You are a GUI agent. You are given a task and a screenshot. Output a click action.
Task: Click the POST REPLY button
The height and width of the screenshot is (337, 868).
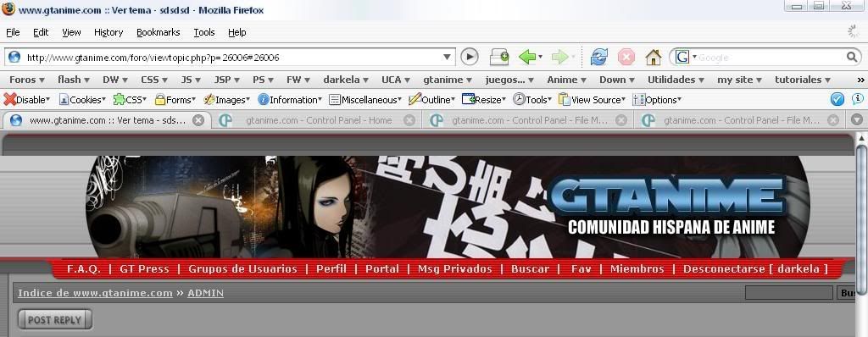[x=55, y=320]
